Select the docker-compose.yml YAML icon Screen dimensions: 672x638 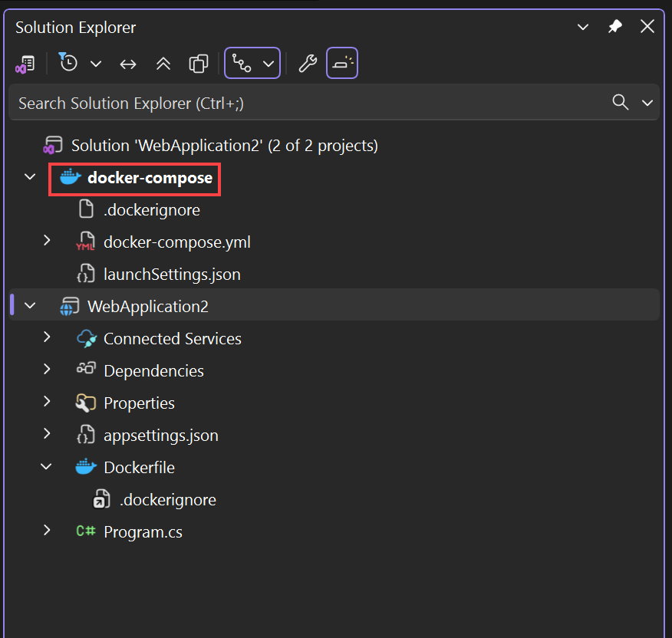coord(85,241)
